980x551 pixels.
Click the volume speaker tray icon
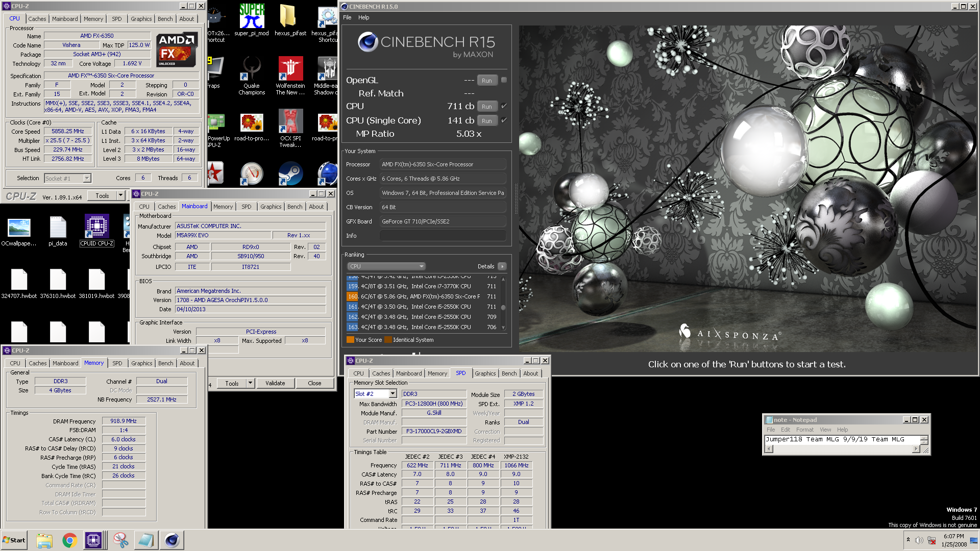tap(919, 540)
